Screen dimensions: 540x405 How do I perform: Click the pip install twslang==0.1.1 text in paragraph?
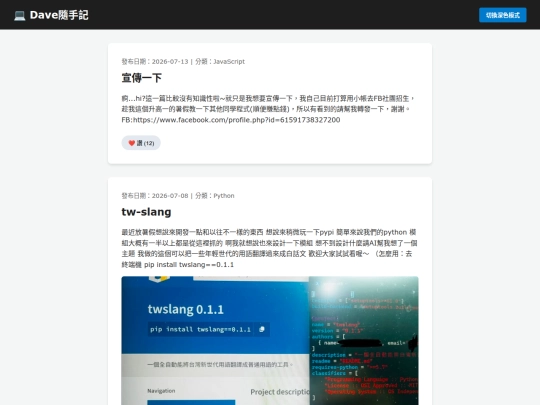click(x=189, y=264)
